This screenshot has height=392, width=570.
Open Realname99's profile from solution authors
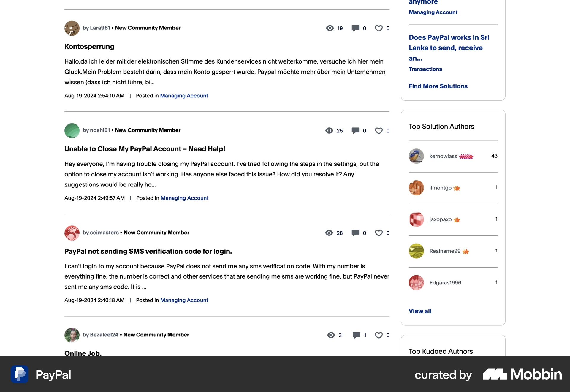pyautogui.click(x=445, y=251)
